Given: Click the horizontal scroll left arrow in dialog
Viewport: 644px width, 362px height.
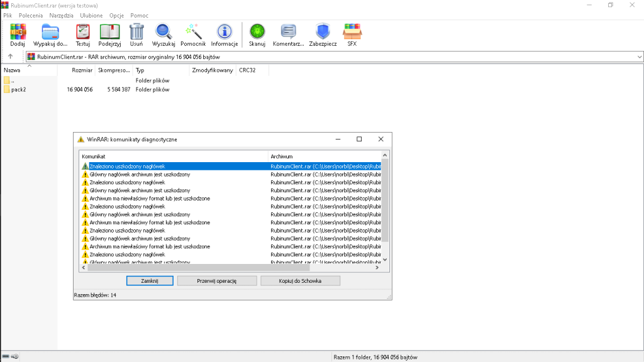Looking at the screenshot, I should pyautogui.click(x=84, y=268).
